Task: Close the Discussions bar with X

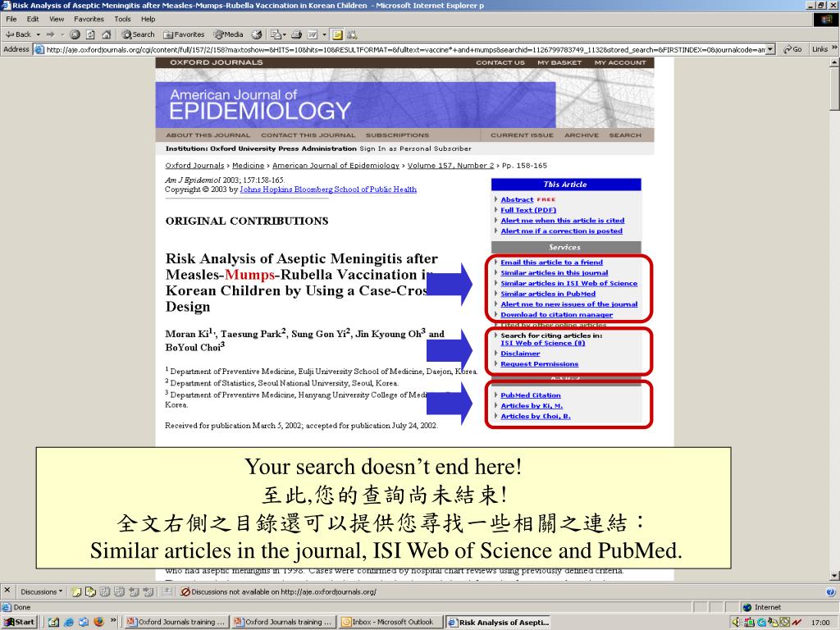Action: [x=7, y=591]
